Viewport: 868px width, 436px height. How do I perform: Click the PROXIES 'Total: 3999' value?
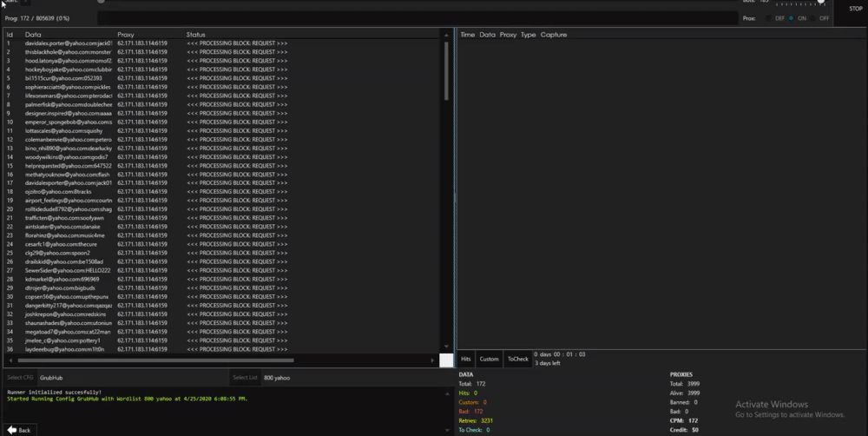pyautogui.click(x=685, y=383)
